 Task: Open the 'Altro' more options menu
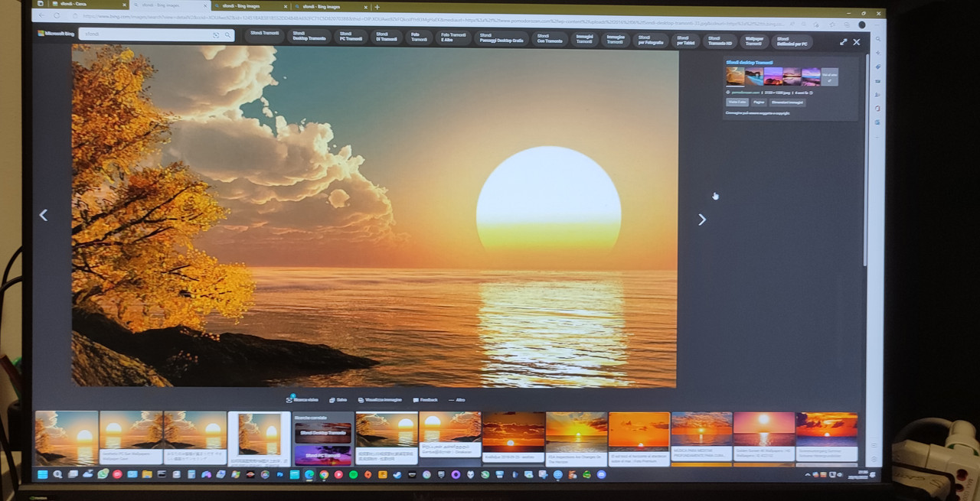pos(457,399)
